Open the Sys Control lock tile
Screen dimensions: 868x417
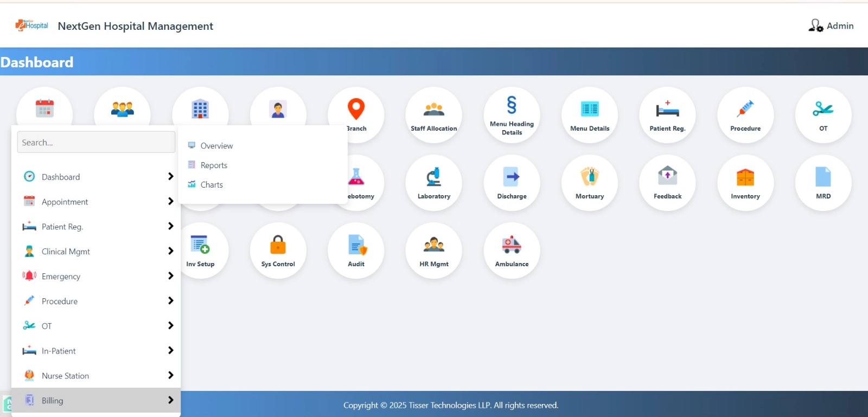[278, 251]
